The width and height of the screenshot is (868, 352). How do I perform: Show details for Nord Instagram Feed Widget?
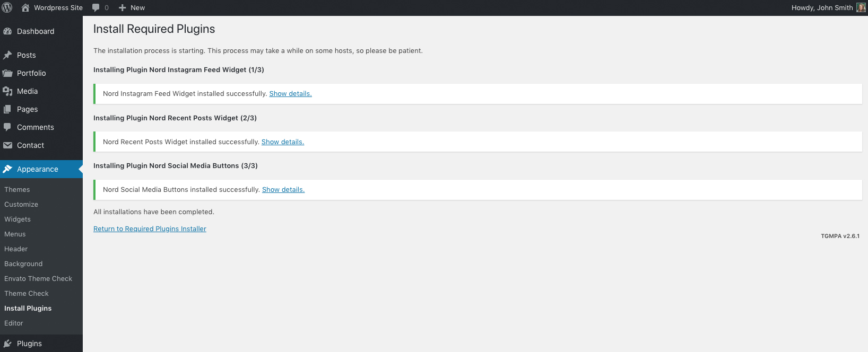(x=290, y=94)
